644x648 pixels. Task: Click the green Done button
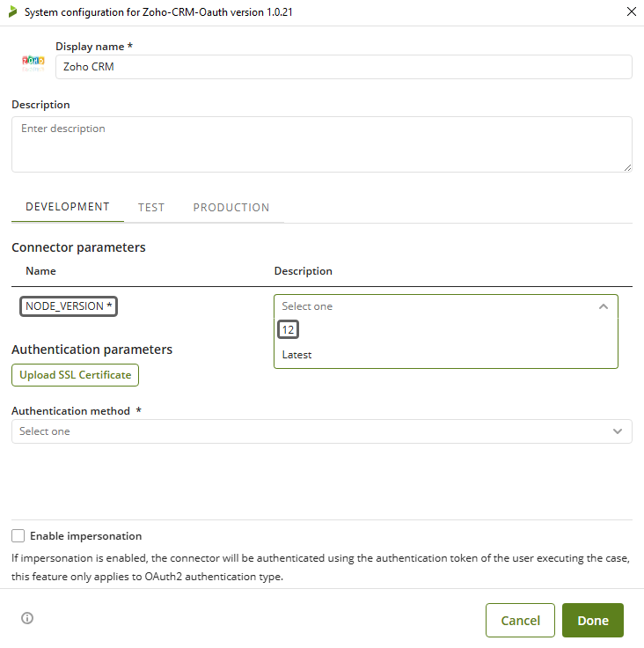coord(593,621)
